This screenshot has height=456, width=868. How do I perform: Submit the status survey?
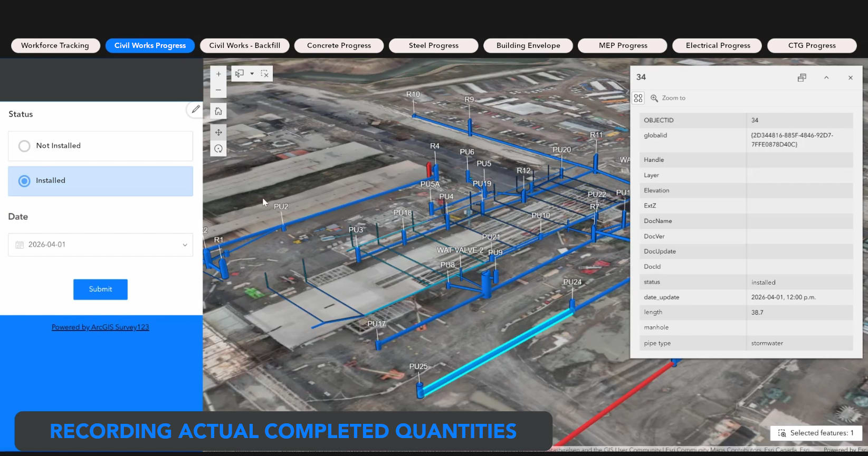100,289
